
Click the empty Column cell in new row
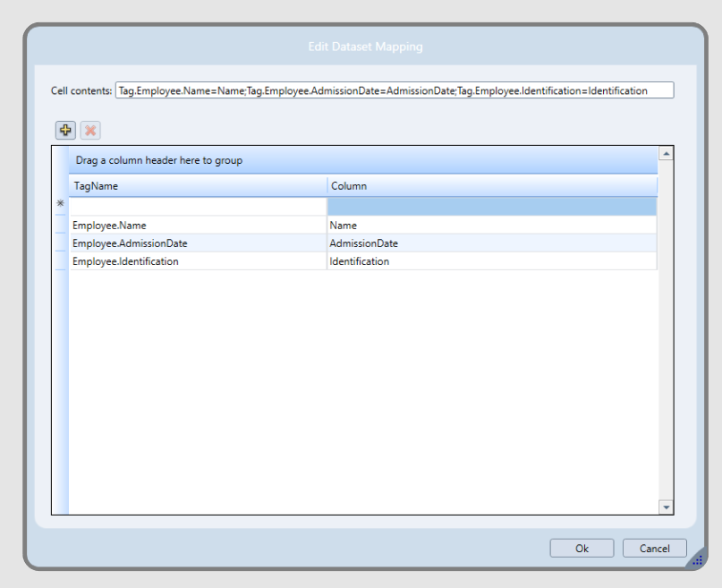[491, 206]
